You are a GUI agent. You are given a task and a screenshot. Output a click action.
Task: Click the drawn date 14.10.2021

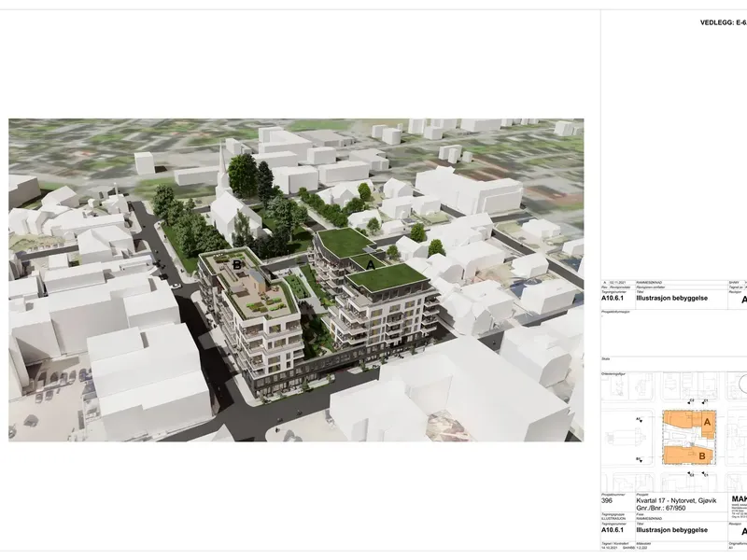tap(608, 548)
